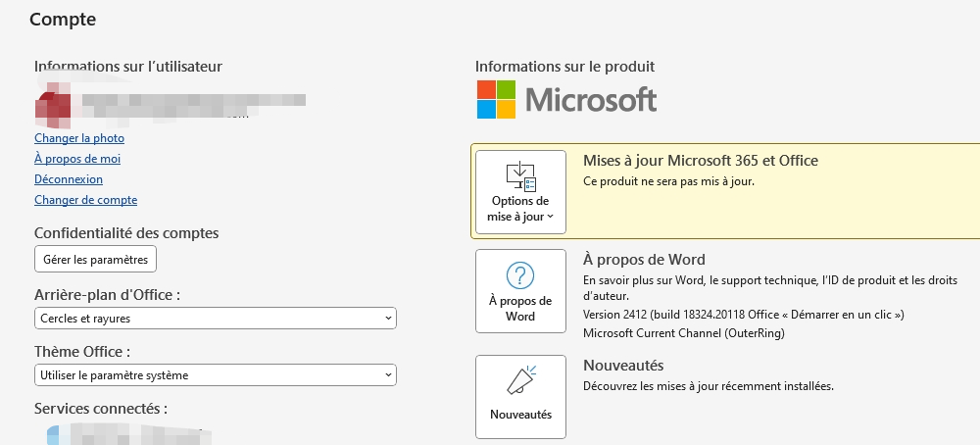Click the Déconnexion link
The image size is (980, 445).
(69, 179)
